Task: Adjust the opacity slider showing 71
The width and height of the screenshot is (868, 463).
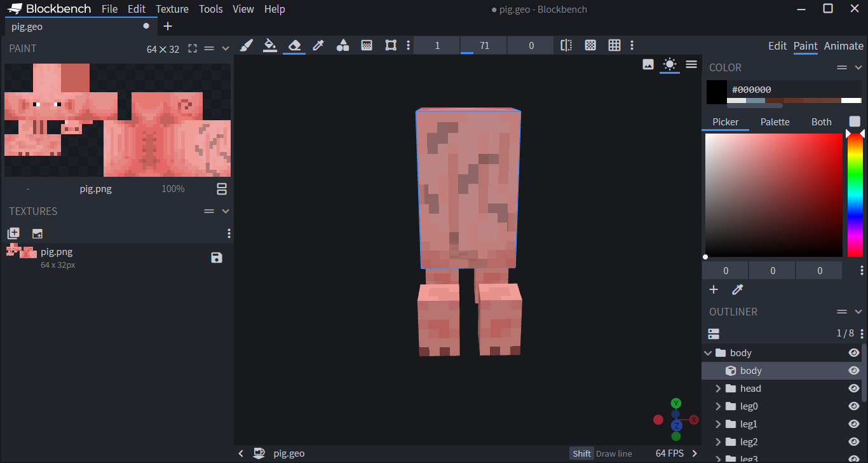Action: (484, 45)
